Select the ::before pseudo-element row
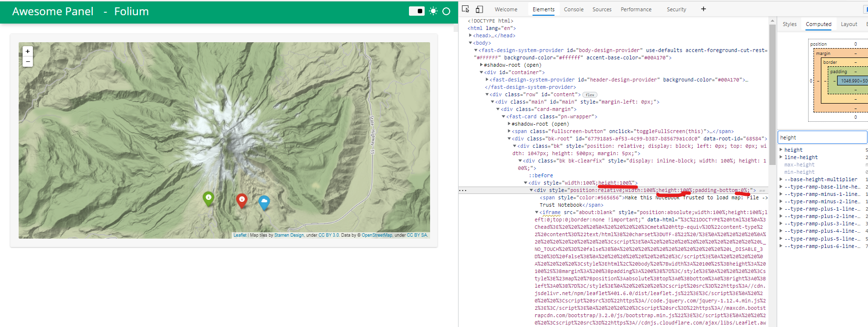868x327 pixels. click(541, 175)
